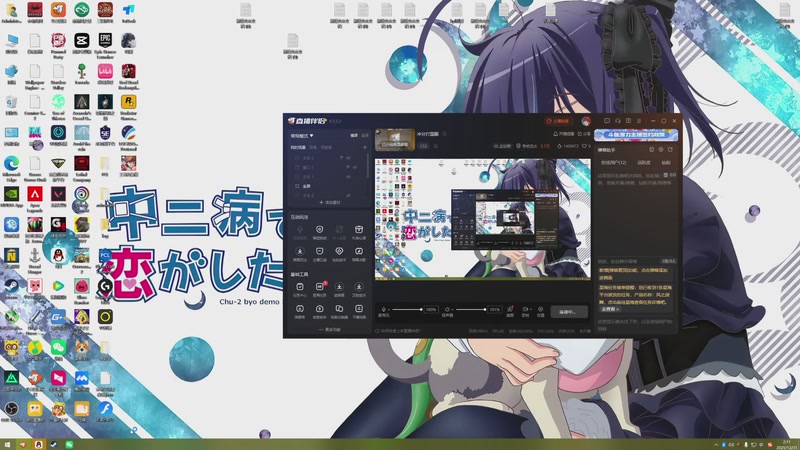The image size is (800, 450).
Task: Click the CS2 category tag
Action: (423, 146)
